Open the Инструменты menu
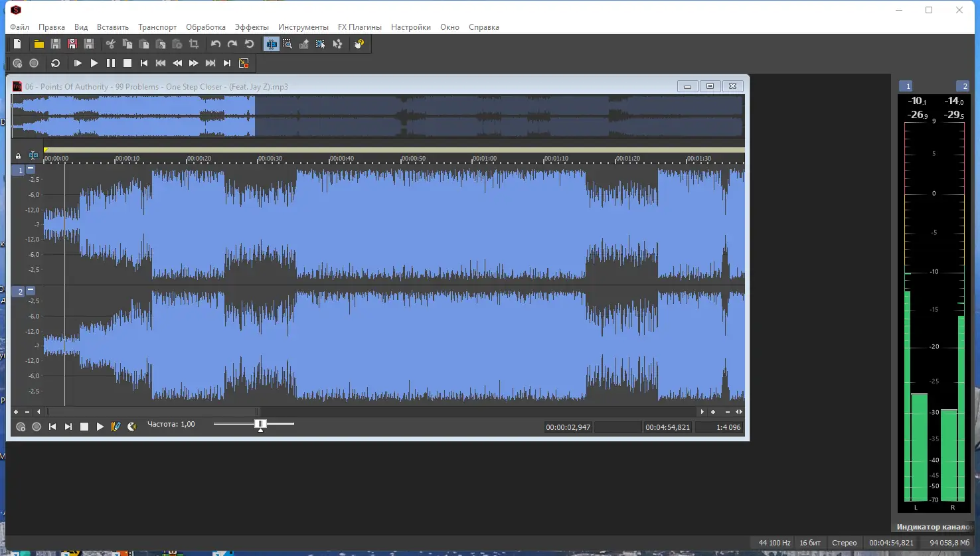This screenshot has height=556, width=980. [x=303, y=27]
